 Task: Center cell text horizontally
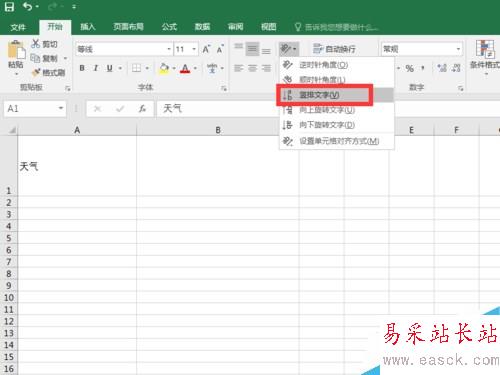pyautogui.click(x=252, y=68)
